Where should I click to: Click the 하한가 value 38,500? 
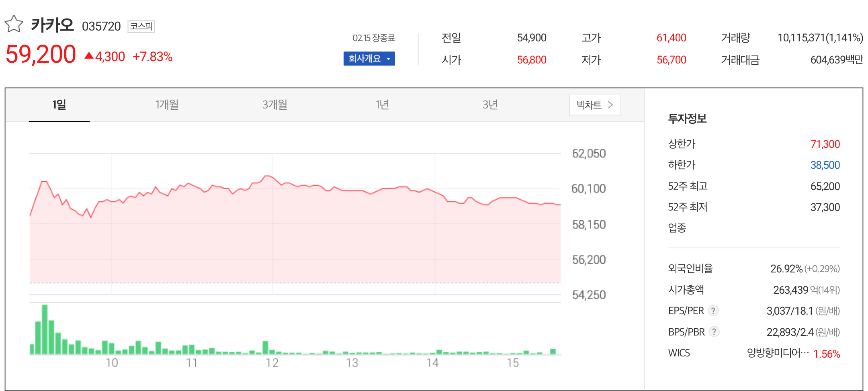click(825, 165)
